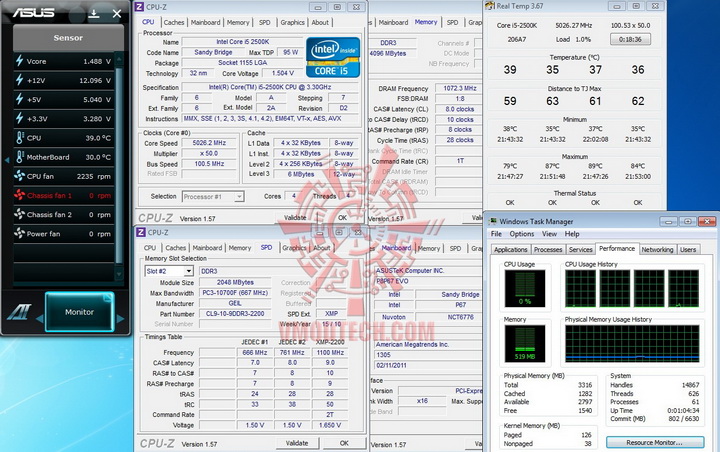Select Memory tab in SPD CPU-Z window
Viewport: 720px width, 452px height.
240,248
